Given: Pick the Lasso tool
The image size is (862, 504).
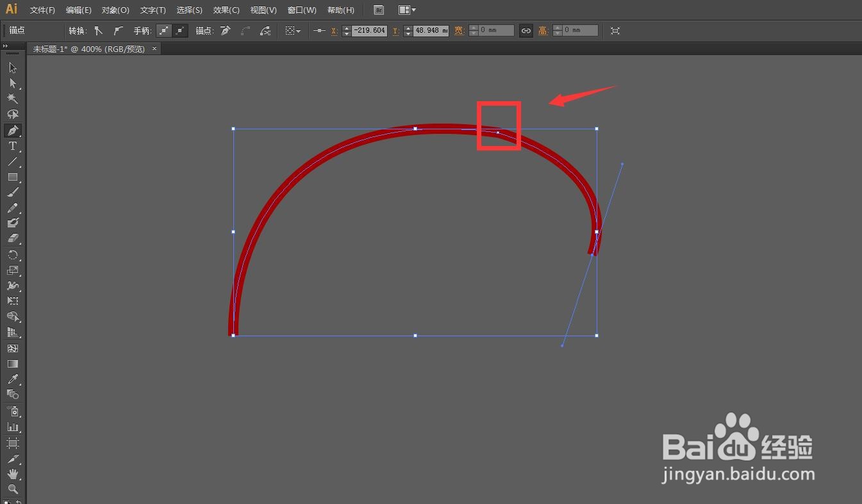Looking at the screenshot, I should 13,115.
